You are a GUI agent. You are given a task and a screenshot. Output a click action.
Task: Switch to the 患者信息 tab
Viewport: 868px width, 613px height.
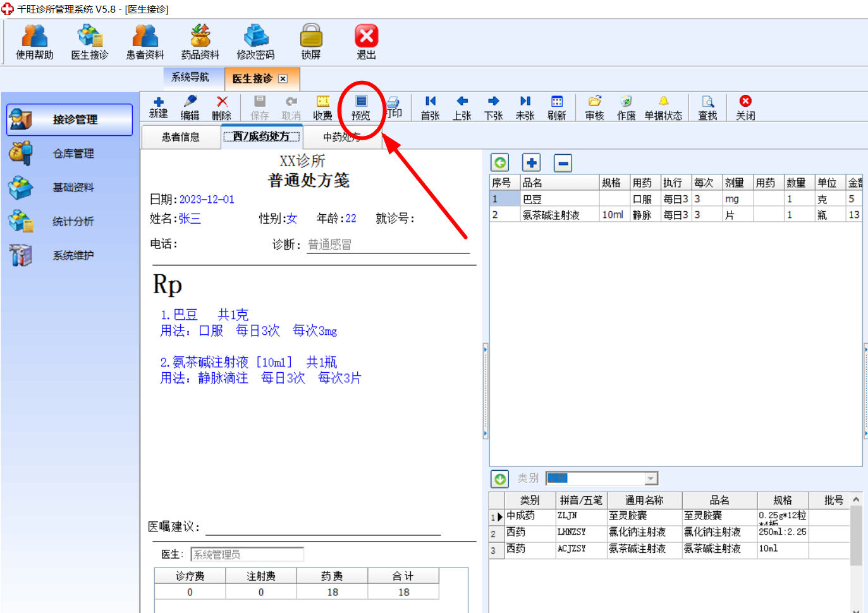(x=181, y=137)
